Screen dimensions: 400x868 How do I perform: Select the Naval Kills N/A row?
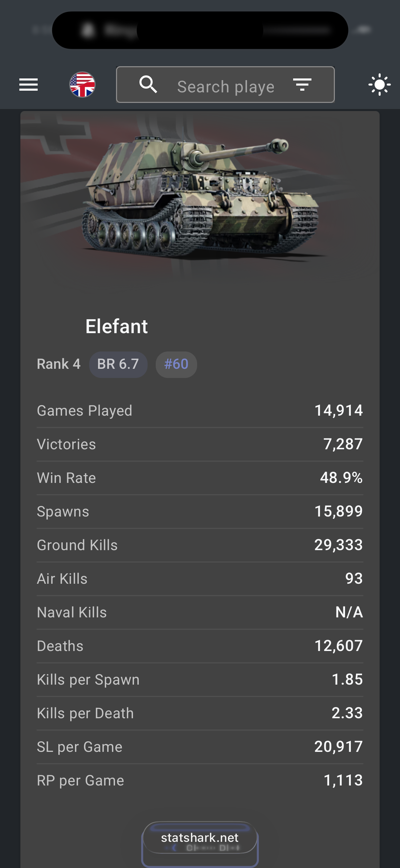click(200, 612)
